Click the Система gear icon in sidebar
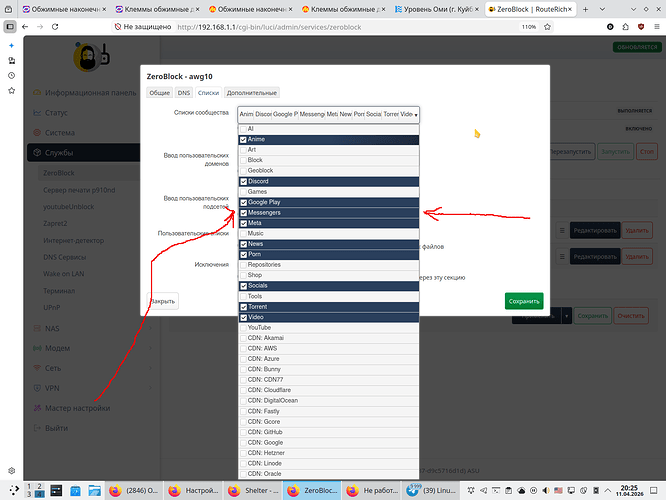666x500 pixels. coord(37,133)
